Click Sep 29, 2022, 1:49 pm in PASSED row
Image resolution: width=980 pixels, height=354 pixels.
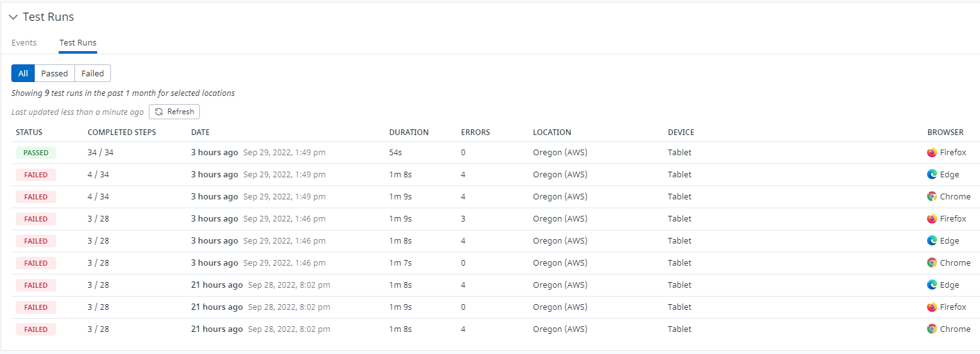coord(284,153)
